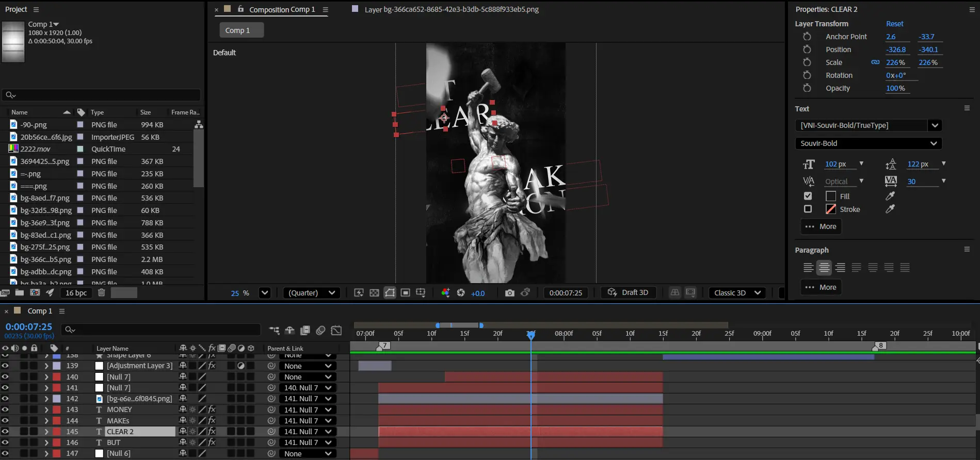
Task: Open the Project panel menu
Action: coord(36,9)
